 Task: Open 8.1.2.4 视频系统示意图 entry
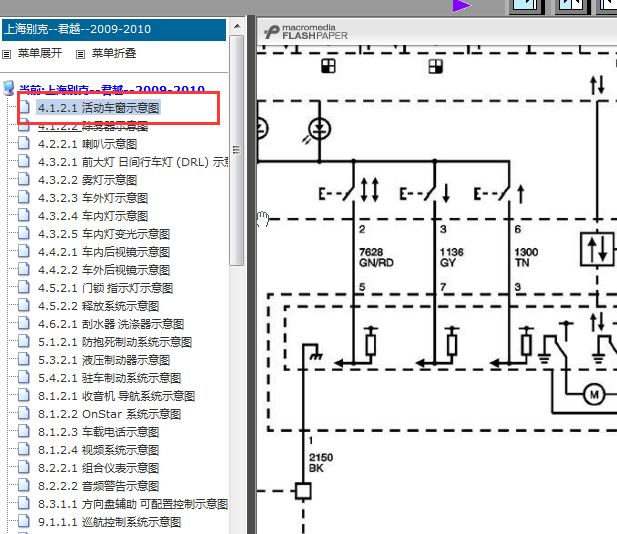(98, 450)
